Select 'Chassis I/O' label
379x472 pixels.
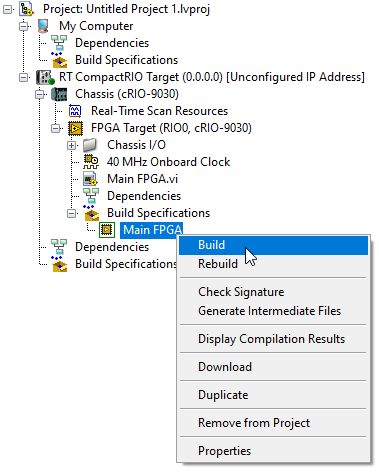pos(136,145)
